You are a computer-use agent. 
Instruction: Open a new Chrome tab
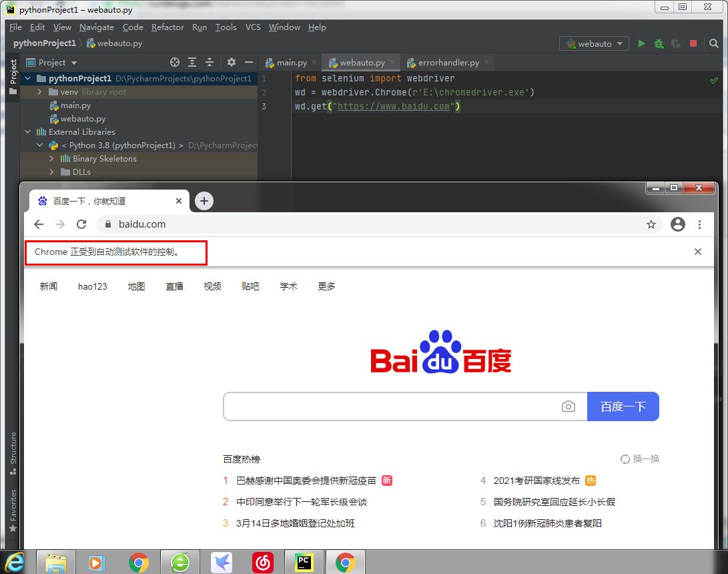pos(204,201)
